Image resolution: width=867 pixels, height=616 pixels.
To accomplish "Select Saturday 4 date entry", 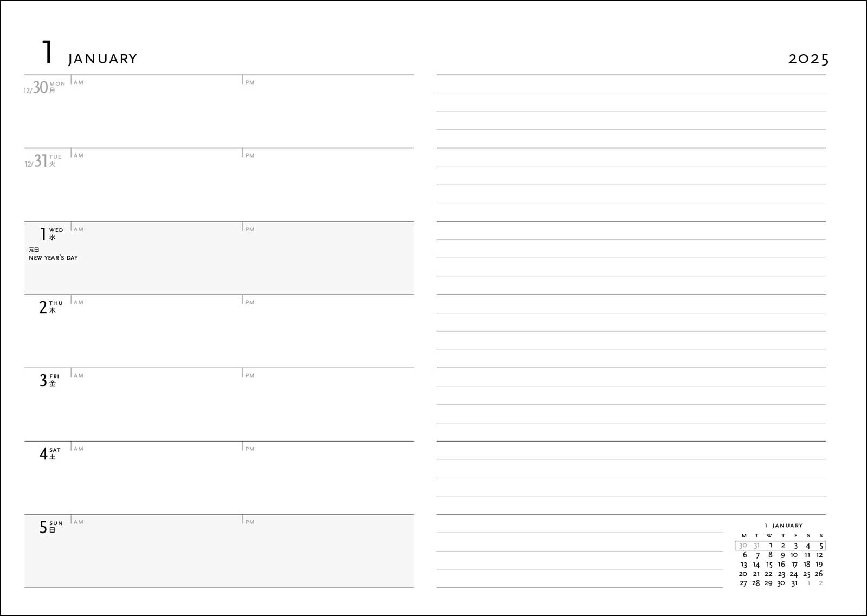I will click(50, 453).
